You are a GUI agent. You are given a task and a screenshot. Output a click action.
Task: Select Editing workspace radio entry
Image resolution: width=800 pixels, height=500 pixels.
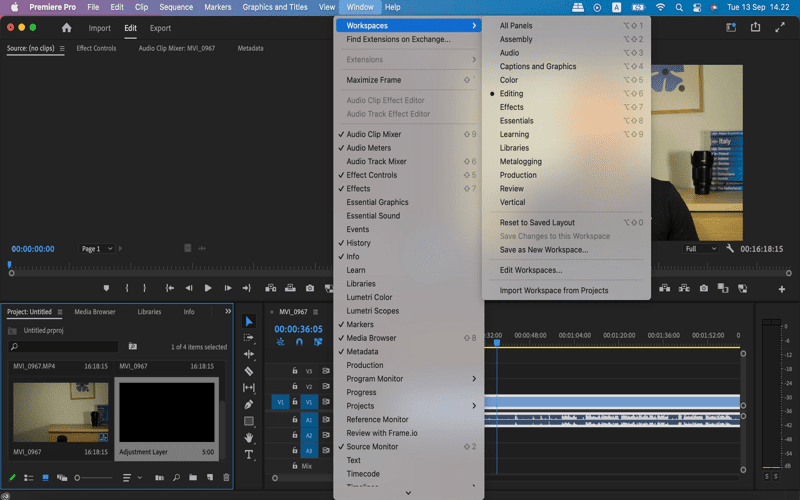[x=566, y=93]
